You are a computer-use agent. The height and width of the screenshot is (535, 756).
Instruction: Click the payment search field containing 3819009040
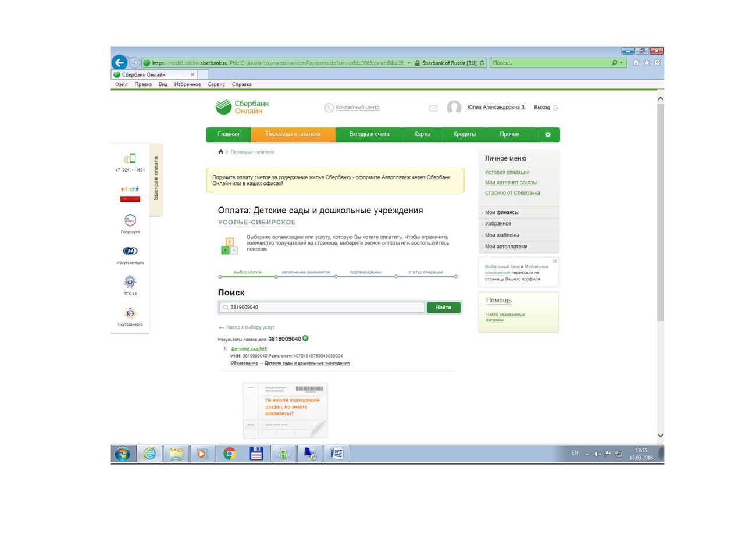pyautogui.click(x=322, y=308)
